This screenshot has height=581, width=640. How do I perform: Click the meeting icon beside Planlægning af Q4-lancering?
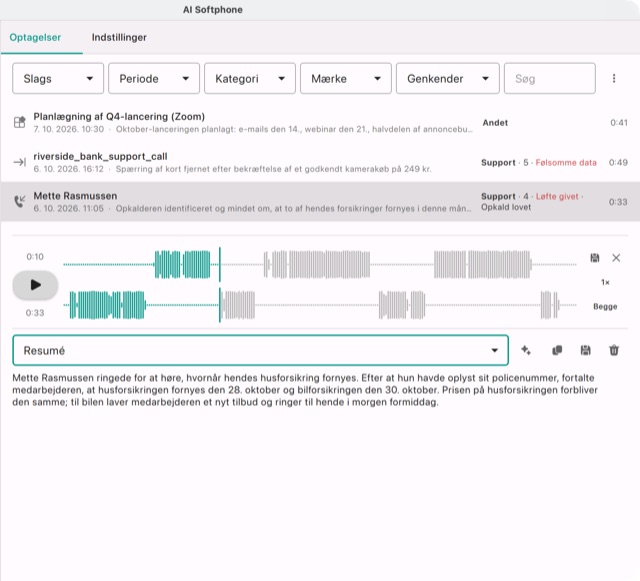[19, 122]
